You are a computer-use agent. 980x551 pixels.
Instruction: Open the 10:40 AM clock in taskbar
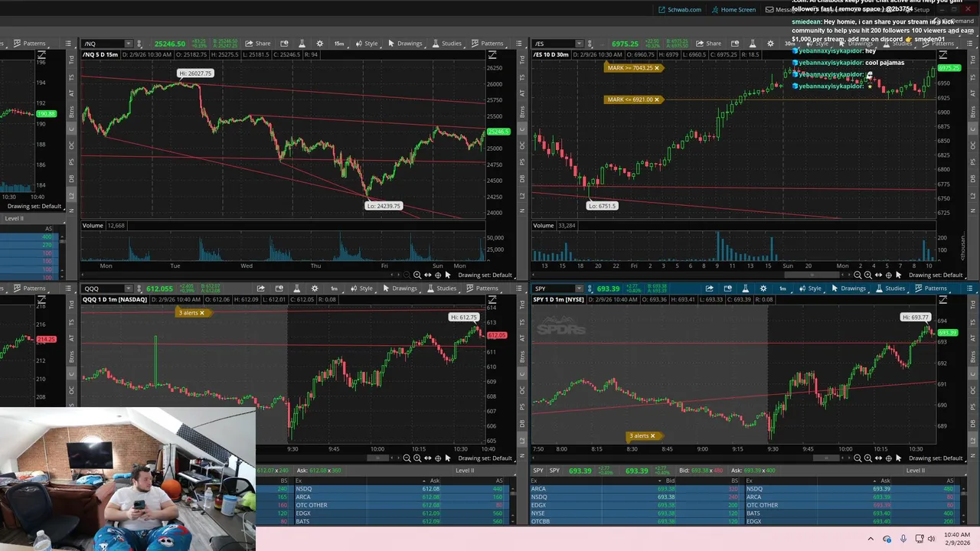point(957,535)
